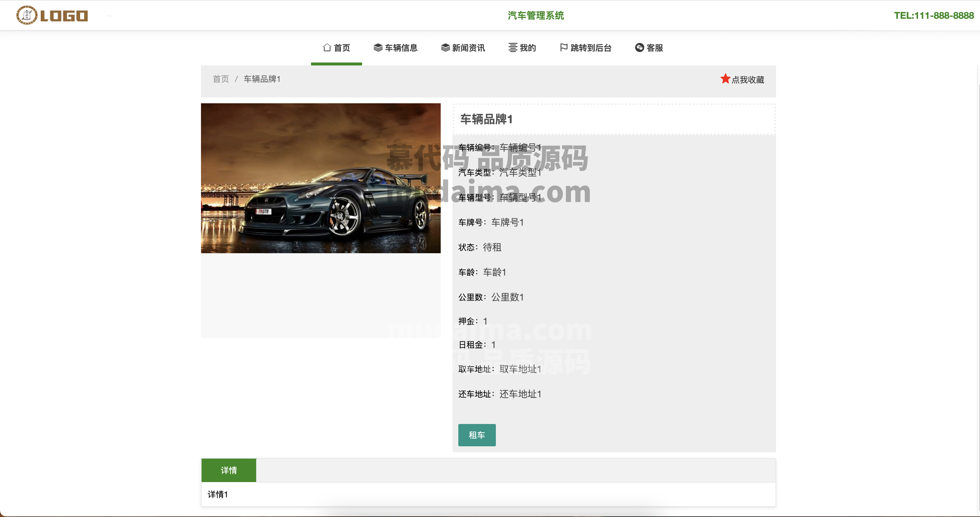Screen dimensions: 980x517
Task: Click the 租车 button
Action: coord(477,435)
